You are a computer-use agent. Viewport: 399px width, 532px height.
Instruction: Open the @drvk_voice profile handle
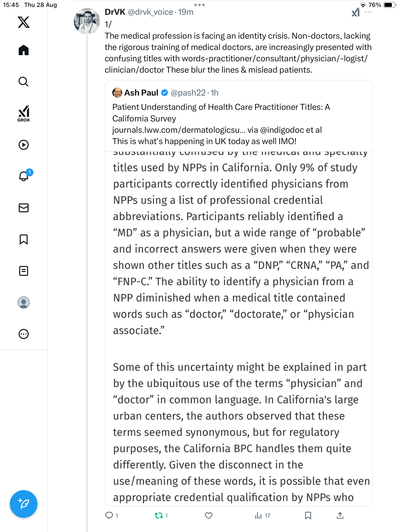[150, 12]
